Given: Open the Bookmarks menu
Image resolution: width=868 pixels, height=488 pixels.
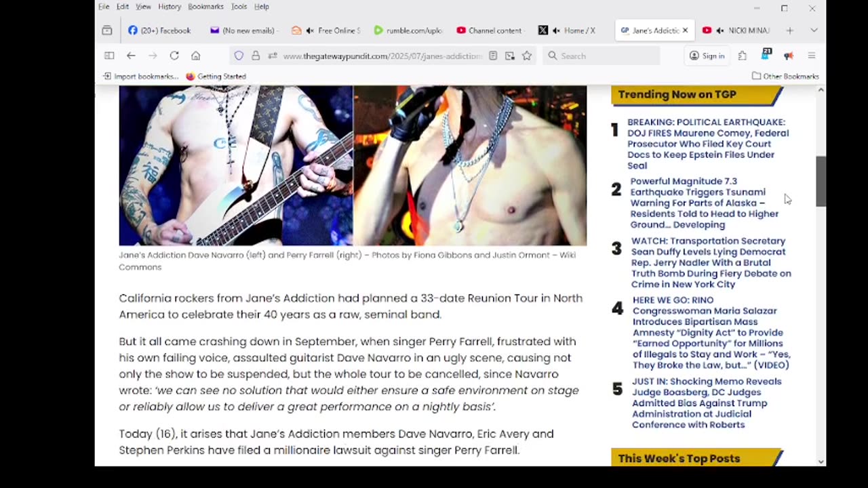Looking at the screenshot, I should 205,7.
